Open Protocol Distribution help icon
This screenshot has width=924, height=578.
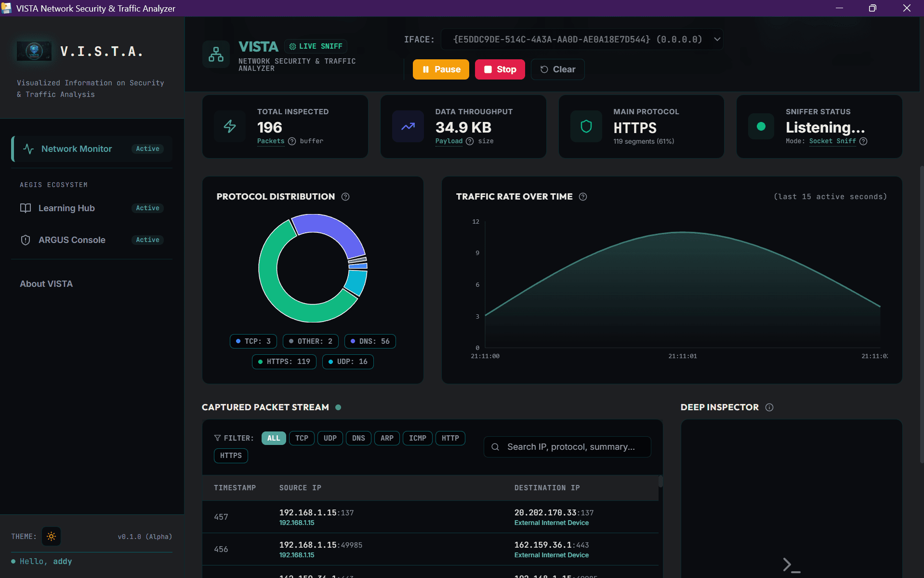tap(345, 197)
